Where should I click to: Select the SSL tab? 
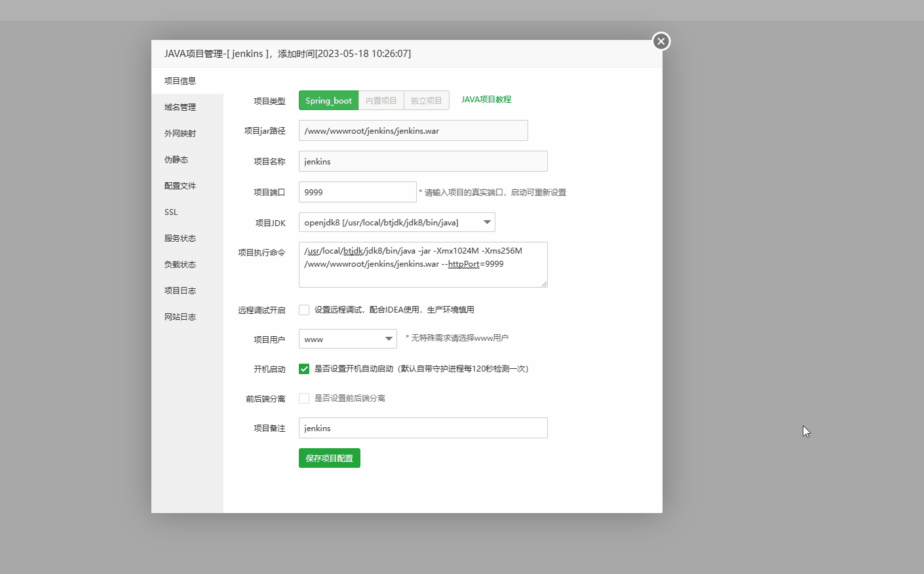187,212
